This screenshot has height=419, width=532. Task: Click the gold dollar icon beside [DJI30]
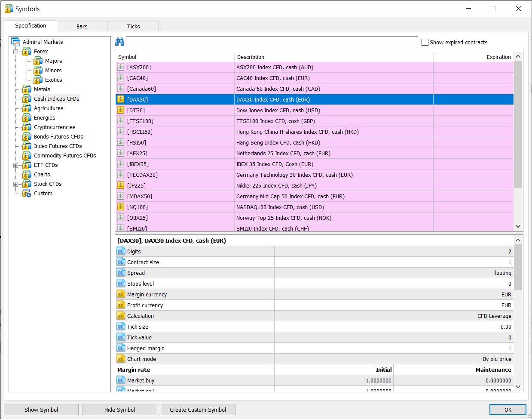pos(121,110)
